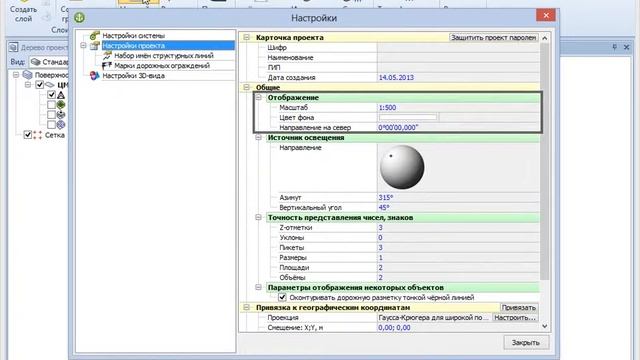The image size is (640, 360).
Task: Click the Привязать button
Action: pos(518,307)
